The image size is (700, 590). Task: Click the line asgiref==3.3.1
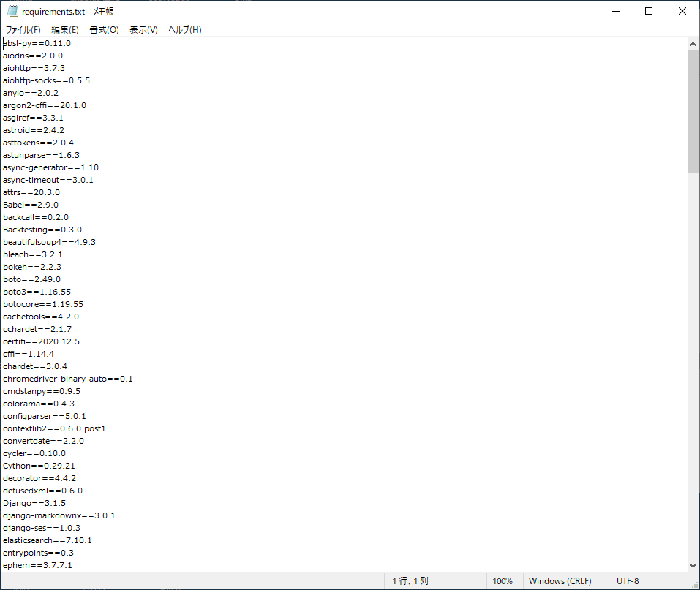coord(33,118)
